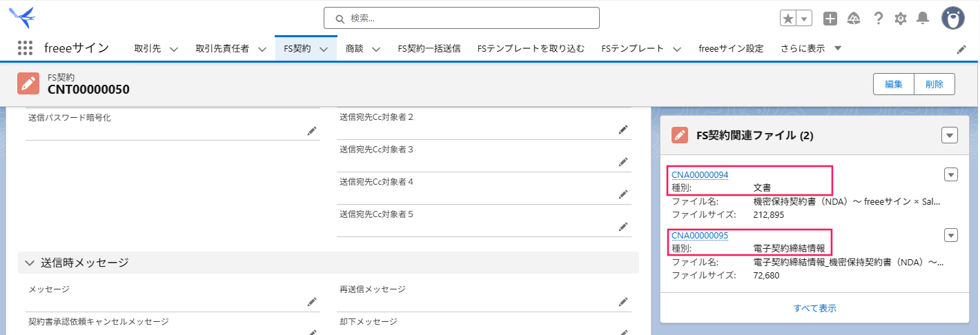Open the FSテンプレート tab
The image size is (980, 335).
(x=633, y=48)
